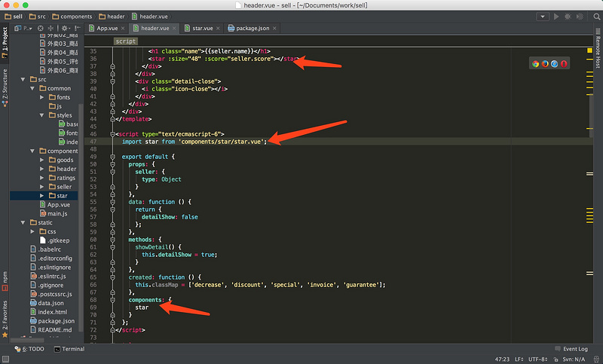Open project panel settings gear
Image resolution: width=603 pixels, height=364 pixels.
point(66,28)
